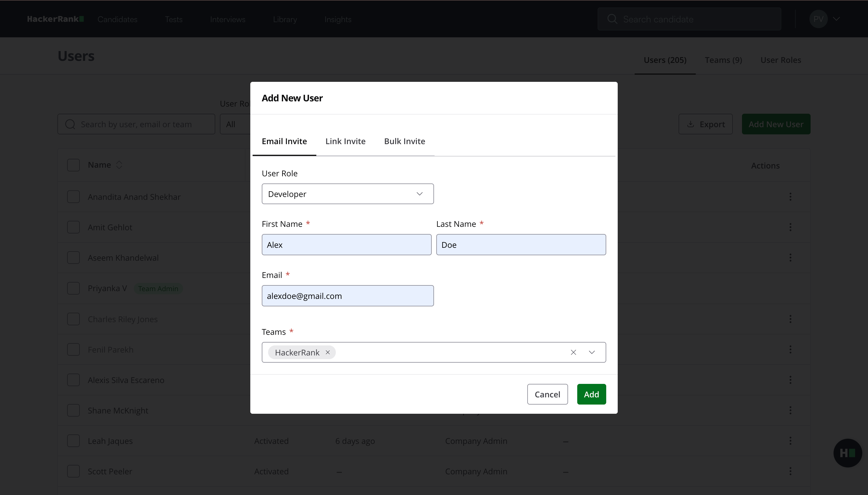Viewport: 868px width, 495px height.
Task: Switch to the Bulk Invite tab
Action: [404, 141]
